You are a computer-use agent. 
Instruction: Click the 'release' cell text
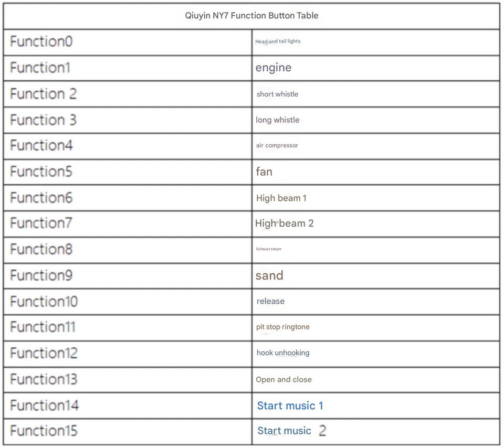coord(270,301)
